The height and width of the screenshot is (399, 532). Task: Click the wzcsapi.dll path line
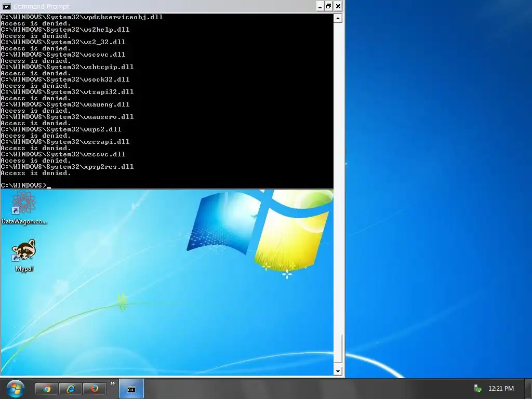65,142
